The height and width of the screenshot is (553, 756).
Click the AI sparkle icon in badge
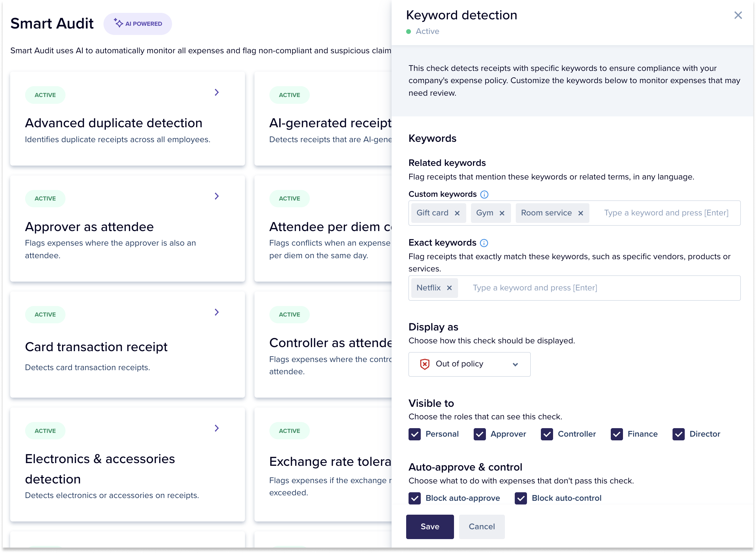point(118,23)
